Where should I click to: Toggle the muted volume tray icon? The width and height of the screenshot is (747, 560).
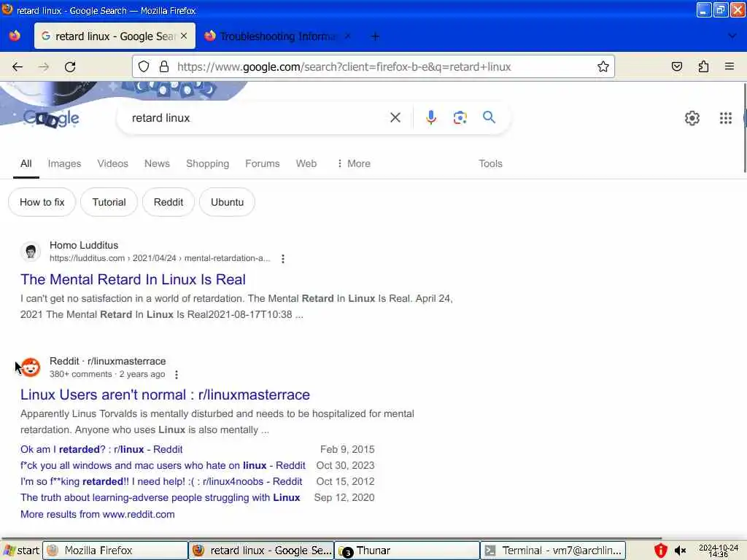[x=680, y=551]
